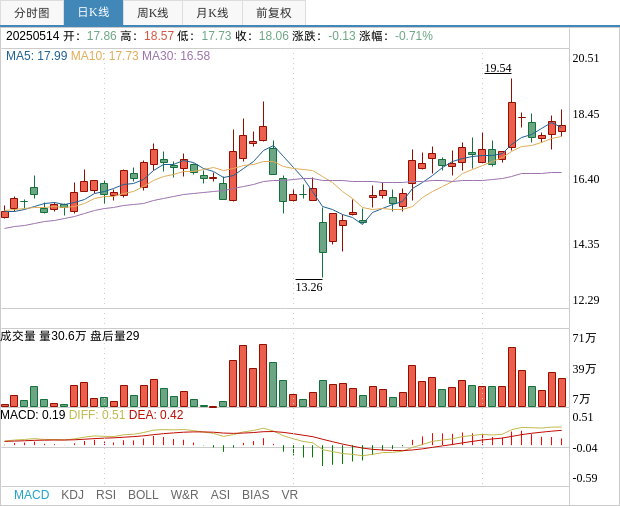Click the MA10: 17.73 legend
The image size is (620, 506).
pyautogui.click(x=104, y=56)
